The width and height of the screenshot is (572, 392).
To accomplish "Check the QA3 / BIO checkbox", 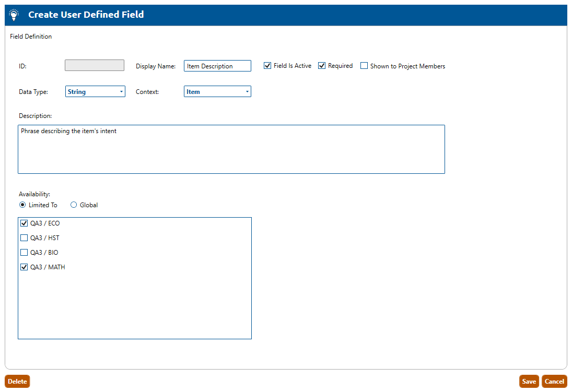I will click(x=24, y=253).
